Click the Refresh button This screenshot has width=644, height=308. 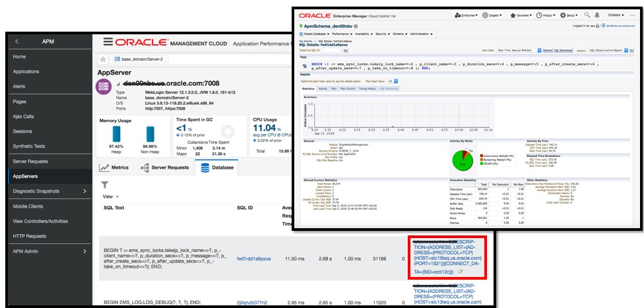coord(548,50)
